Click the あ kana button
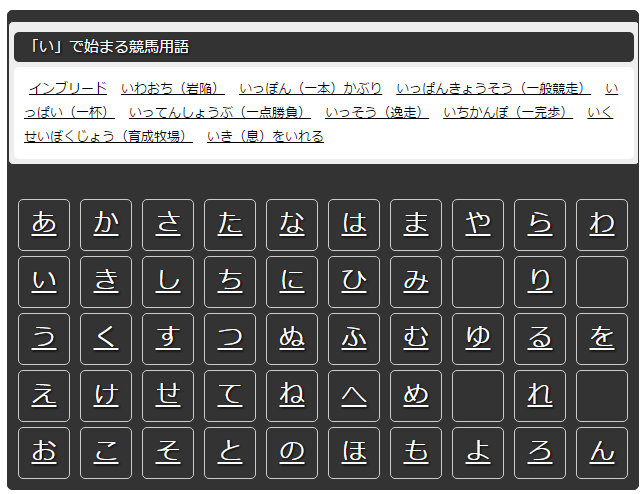Image resolution: width=644 pixels, height=494 pixels. point(44,225)
